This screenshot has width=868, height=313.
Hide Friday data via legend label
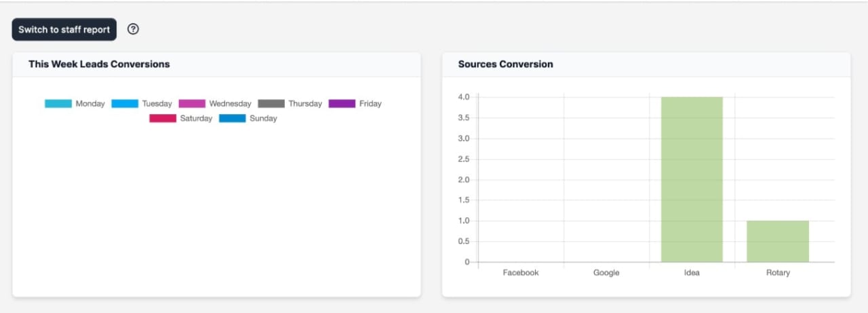coord(370,104)
